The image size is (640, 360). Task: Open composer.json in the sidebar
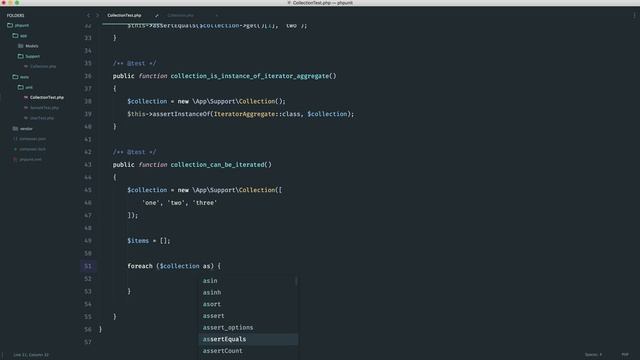(33, 139)
